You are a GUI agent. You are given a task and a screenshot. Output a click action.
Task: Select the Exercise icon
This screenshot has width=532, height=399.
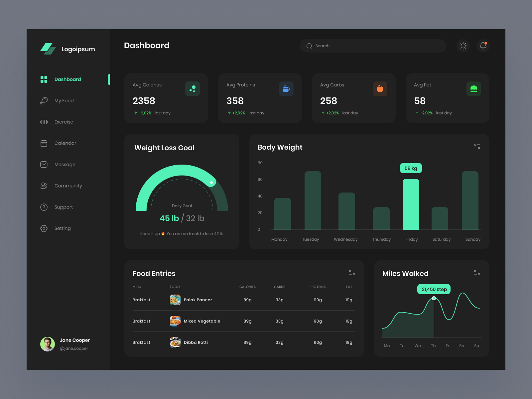[44, 122]
